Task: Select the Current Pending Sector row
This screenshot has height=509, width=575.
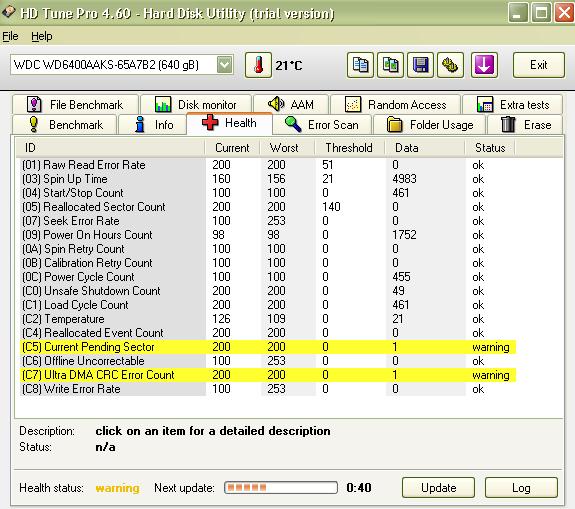Action: tap(268, 347)
